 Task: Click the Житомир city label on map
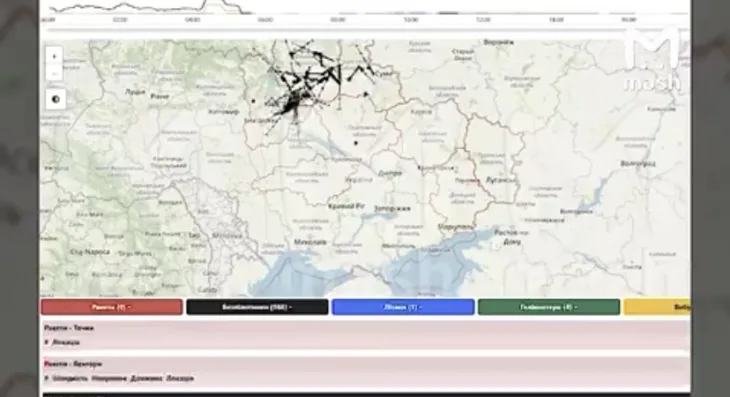click(223, 112)
